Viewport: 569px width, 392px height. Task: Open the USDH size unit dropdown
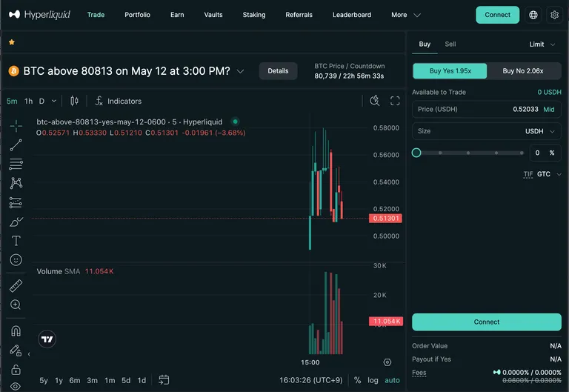[540, 131]
